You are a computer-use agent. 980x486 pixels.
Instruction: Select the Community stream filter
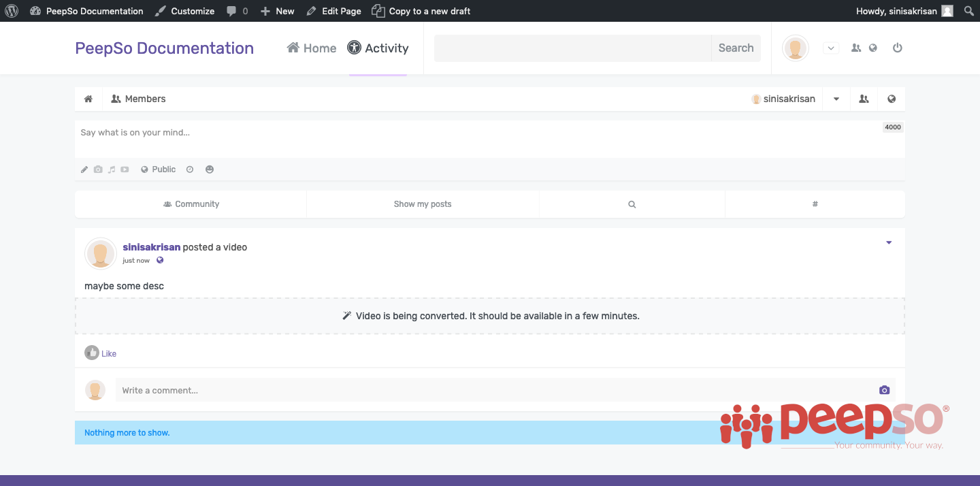191,204
